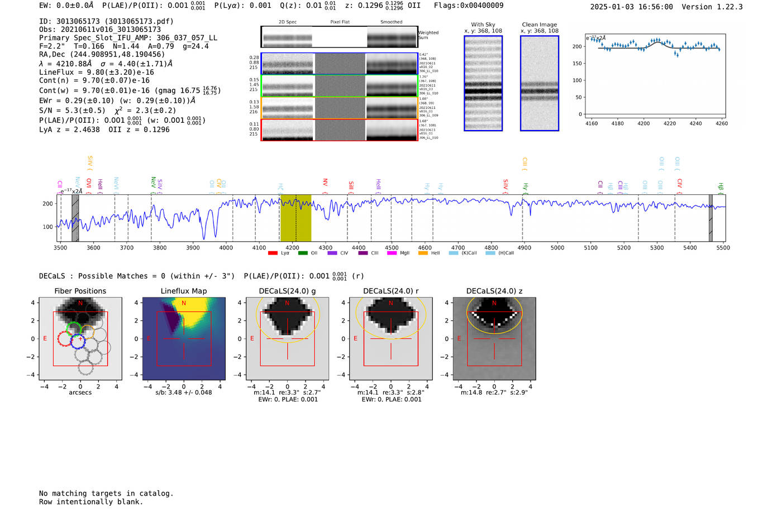Image resolution: width=782 pixels, height=532 pixels.
Task: Select the green-framed 2D spectrum row
Action: click(x=340, y=86)
